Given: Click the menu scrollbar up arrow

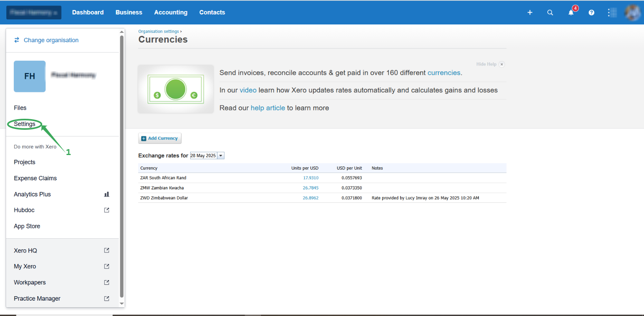Looking at the screenshot, I should point(122,32).
